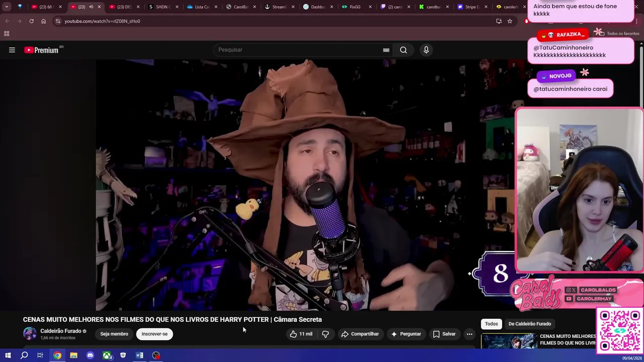Switch to the StreamE tab
The image size is (644, 362).
279,7
